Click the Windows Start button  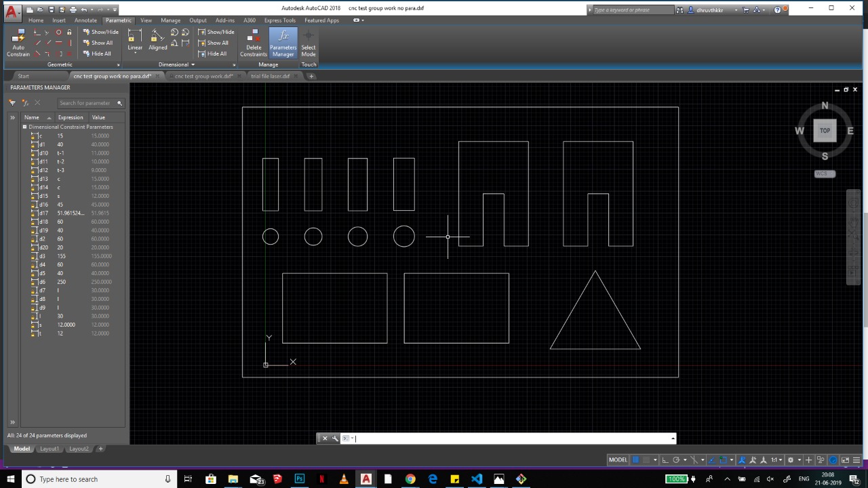point(10,479)
